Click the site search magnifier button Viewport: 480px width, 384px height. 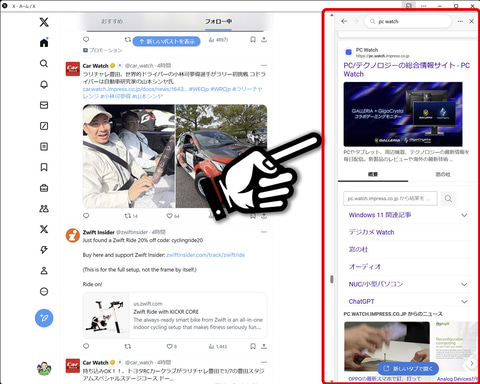pos(448,198)
